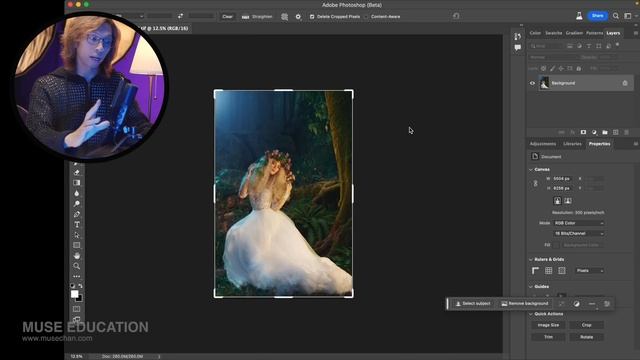Screen dimensions: 640x360
Task: Select the Zoom tool in toolbar
Action: 77,266
